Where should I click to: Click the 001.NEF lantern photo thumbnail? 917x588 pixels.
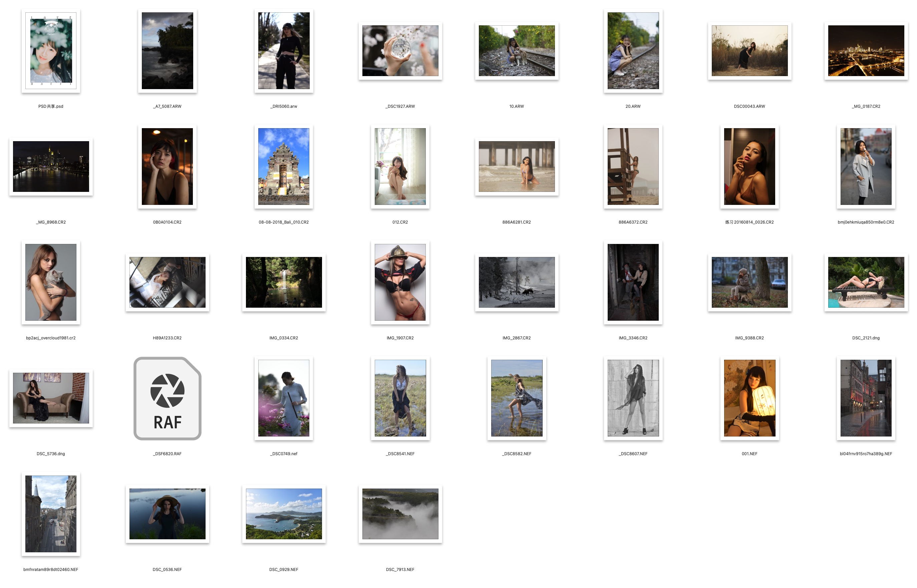(x=749, y=398)
